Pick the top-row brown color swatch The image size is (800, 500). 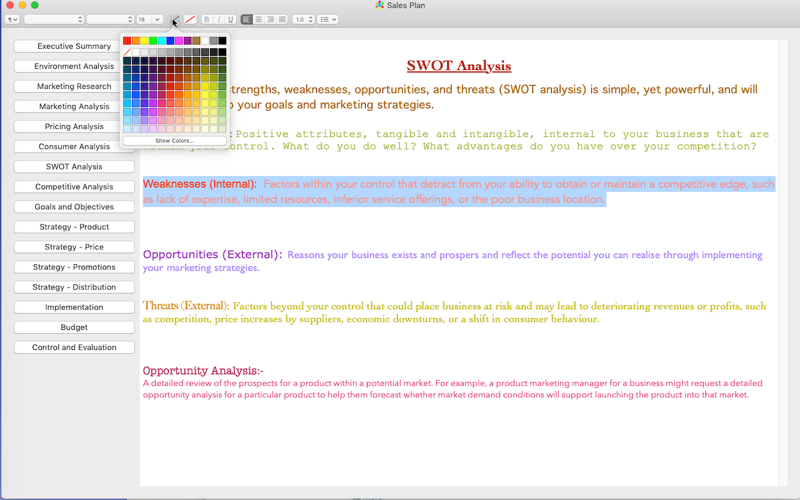196,41
